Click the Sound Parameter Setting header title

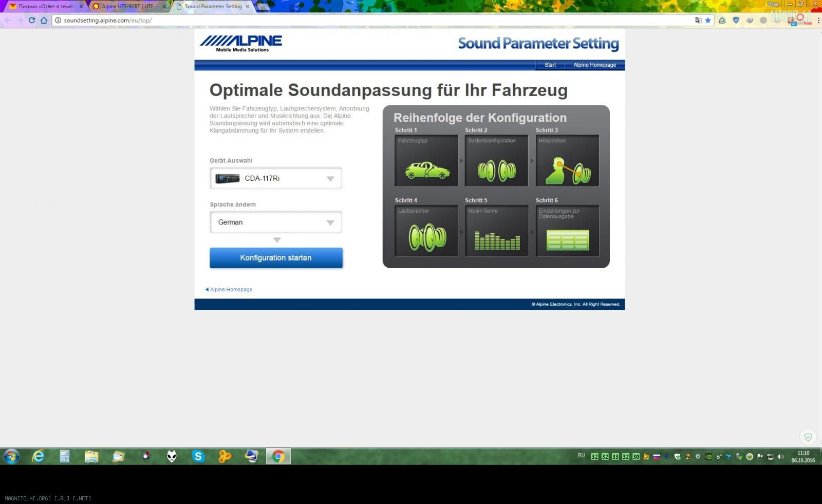(x=538, y=44)
